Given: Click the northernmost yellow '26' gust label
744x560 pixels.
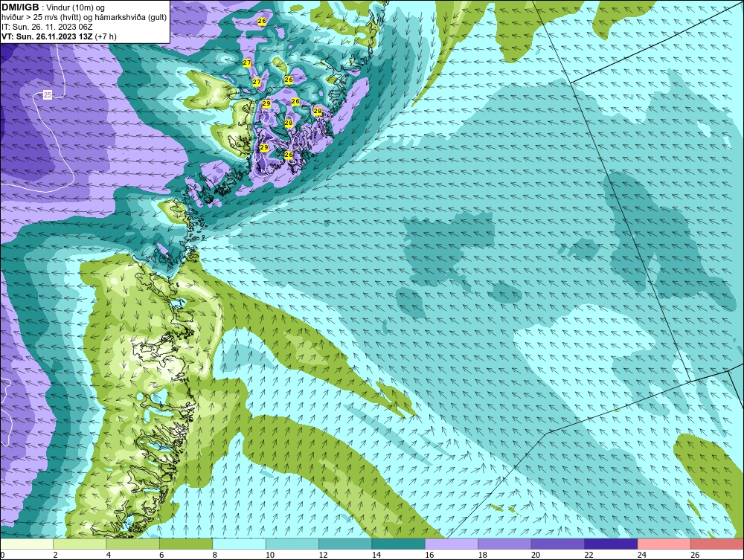Looking at the screenshot, I should click(262, 22).
